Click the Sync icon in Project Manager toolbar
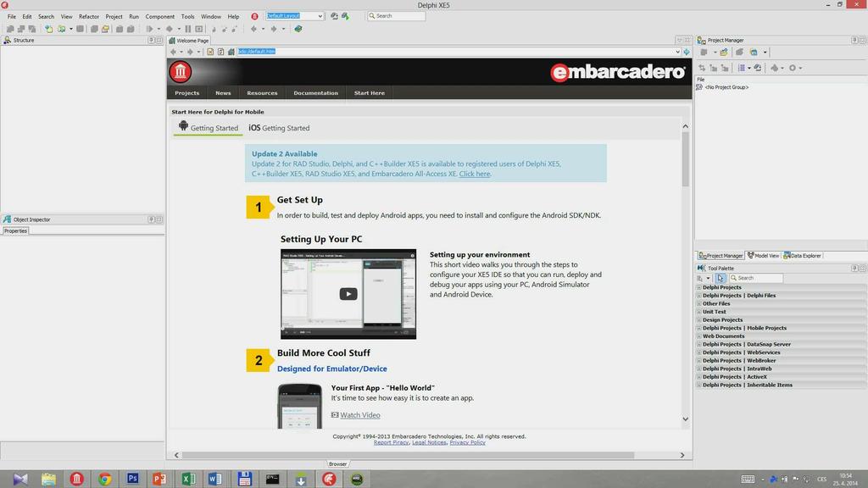 click(x=702, y=68)
